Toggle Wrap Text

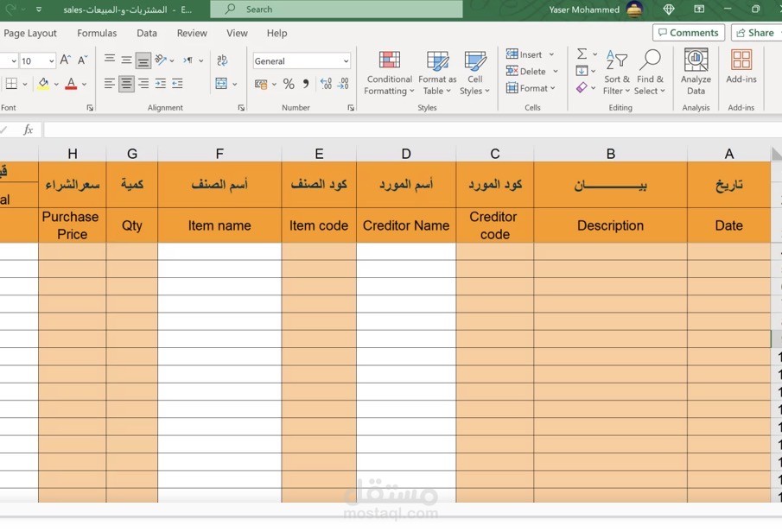pyautogui.click(x=222, y=60)
